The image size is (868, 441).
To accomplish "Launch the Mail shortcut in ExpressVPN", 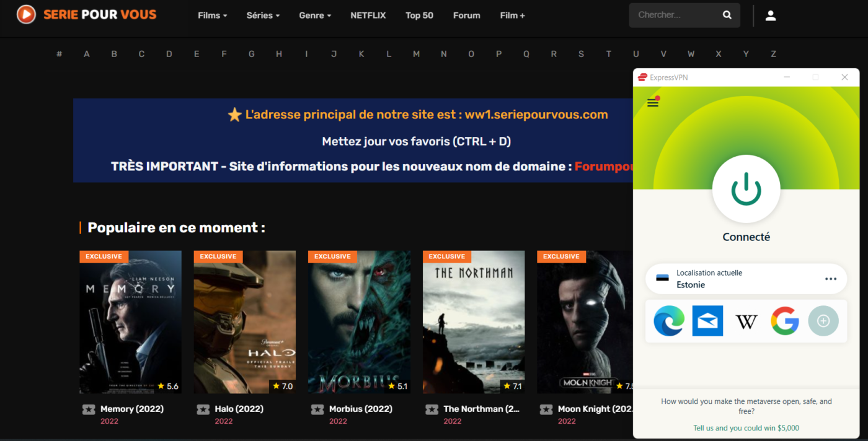I will coord(707,321).
